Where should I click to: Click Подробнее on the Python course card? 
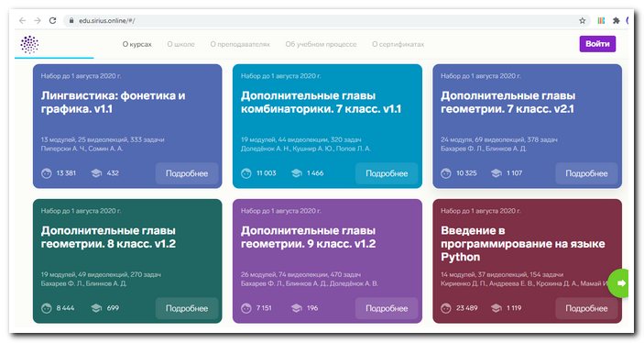586,308
